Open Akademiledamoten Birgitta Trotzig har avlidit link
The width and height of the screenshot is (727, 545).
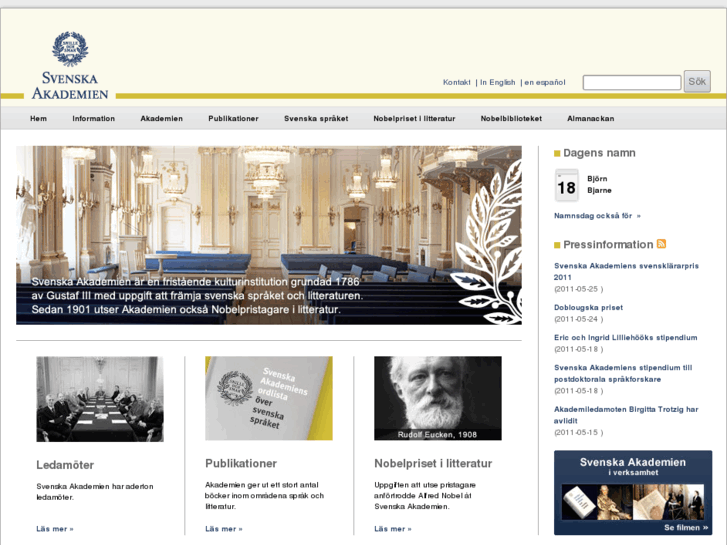coord(626,415)
